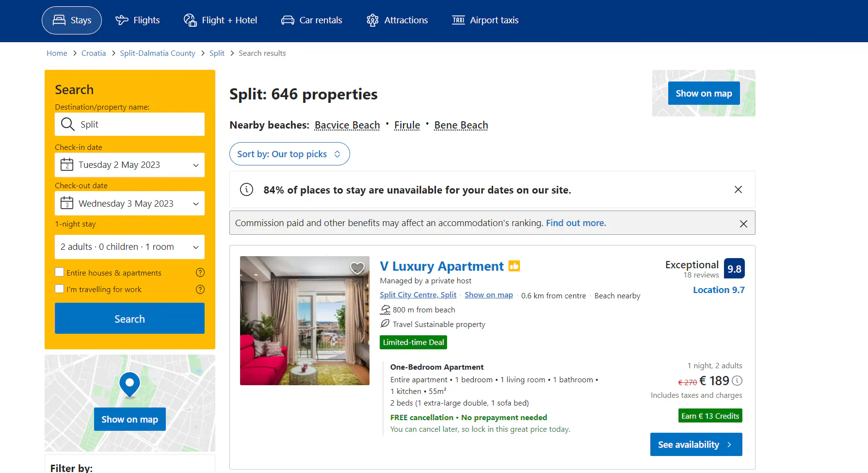This screenshot has height=473, width=868.
Task: Switch to the Flights tab
Action: click(138, 20)
